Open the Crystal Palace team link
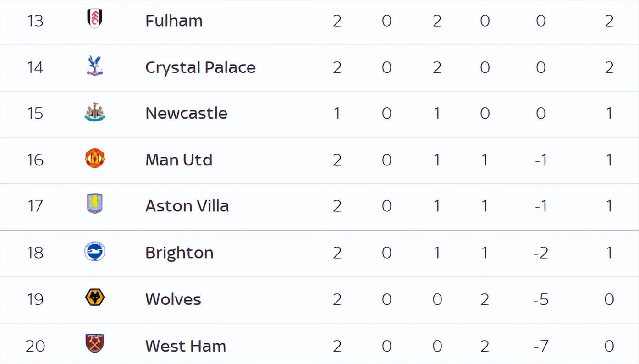Image resolution: width=639 pixels, height=364 pixels. pyautogui.click(x=200, y=68)
